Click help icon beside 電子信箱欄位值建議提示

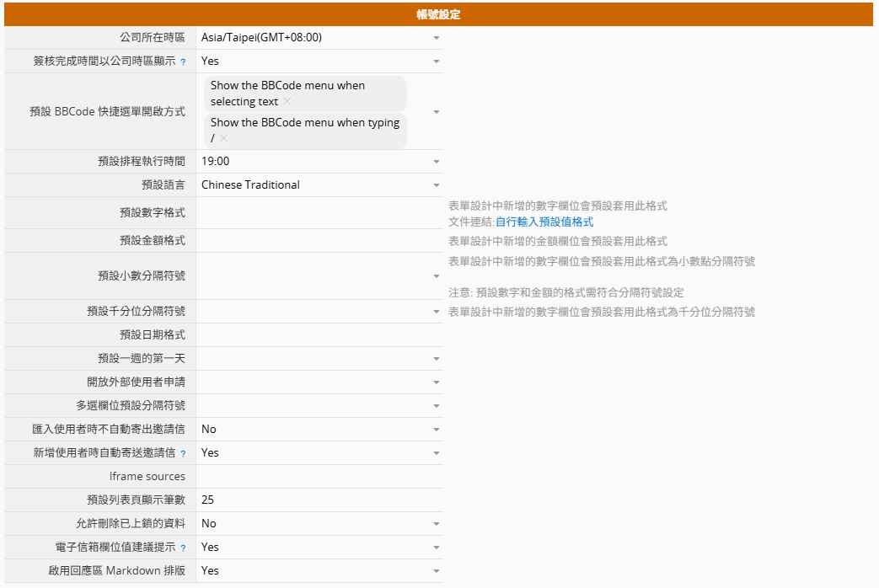pos(183,548)
